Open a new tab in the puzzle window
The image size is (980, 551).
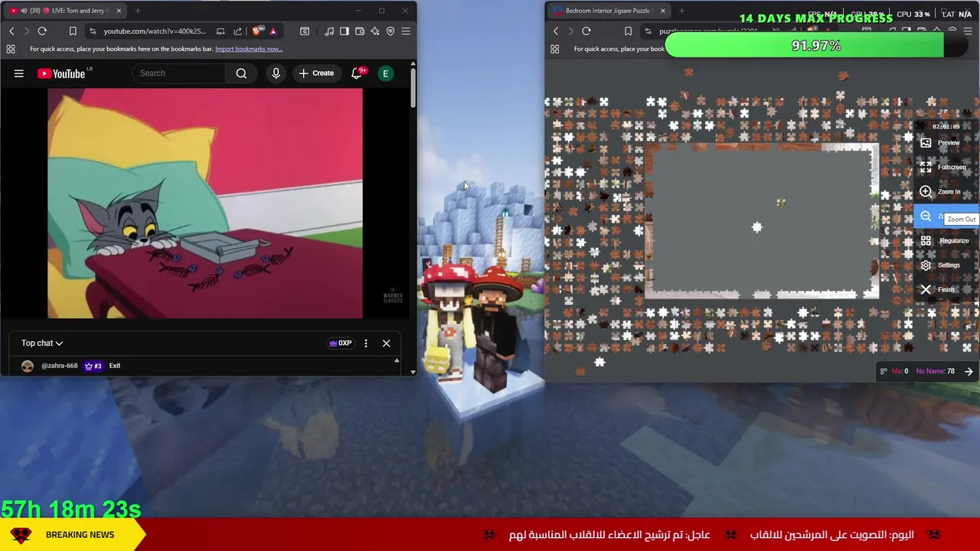681,11
